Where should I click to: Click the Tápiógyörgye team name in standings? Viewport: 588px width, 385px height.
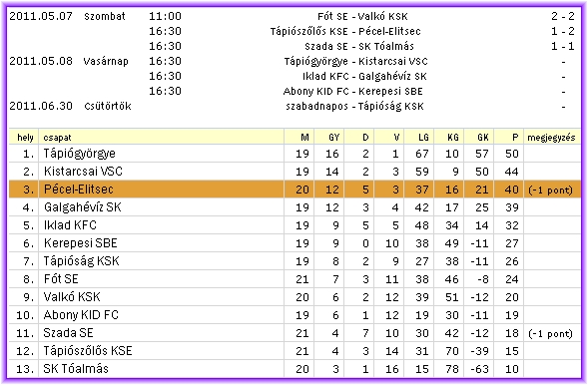80,154
